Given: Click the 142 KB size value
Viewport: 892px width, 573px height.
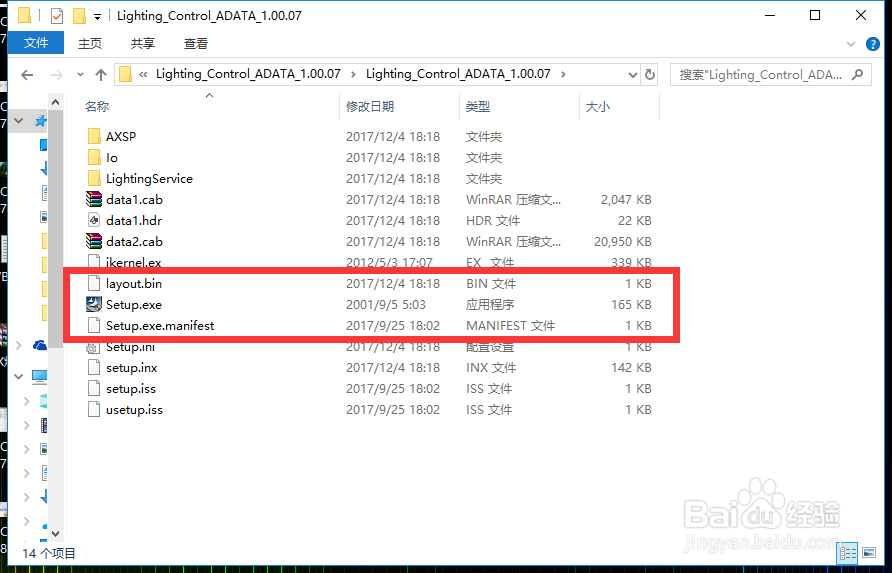Looking at the screenshot, I should pyautogui.click(x=631, y=368).
